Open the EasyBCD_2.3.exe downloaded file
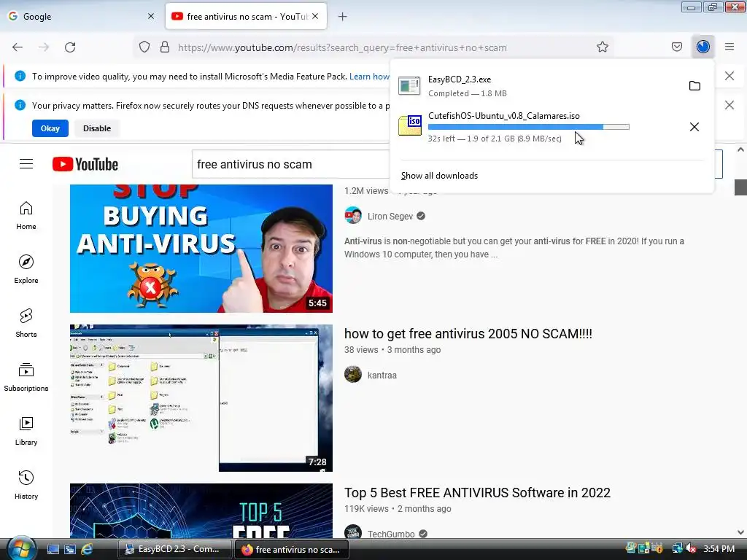The image size is (747, 560). coord(538,86)
